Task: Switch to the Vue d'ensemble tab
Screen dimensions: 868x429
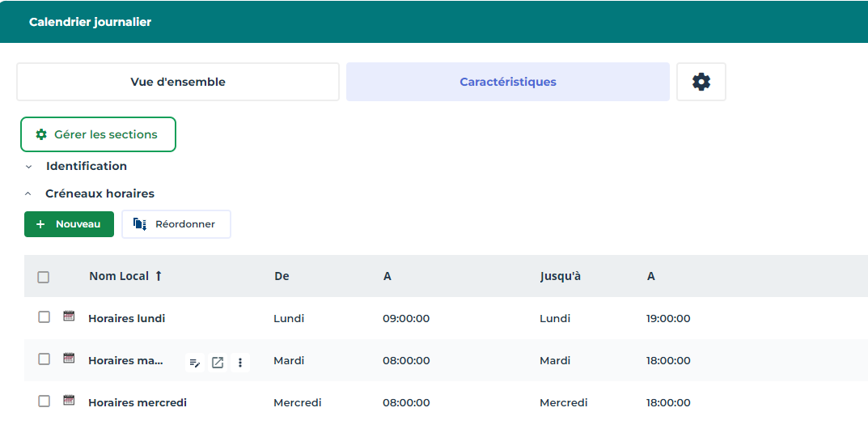Action: point(178,82)
